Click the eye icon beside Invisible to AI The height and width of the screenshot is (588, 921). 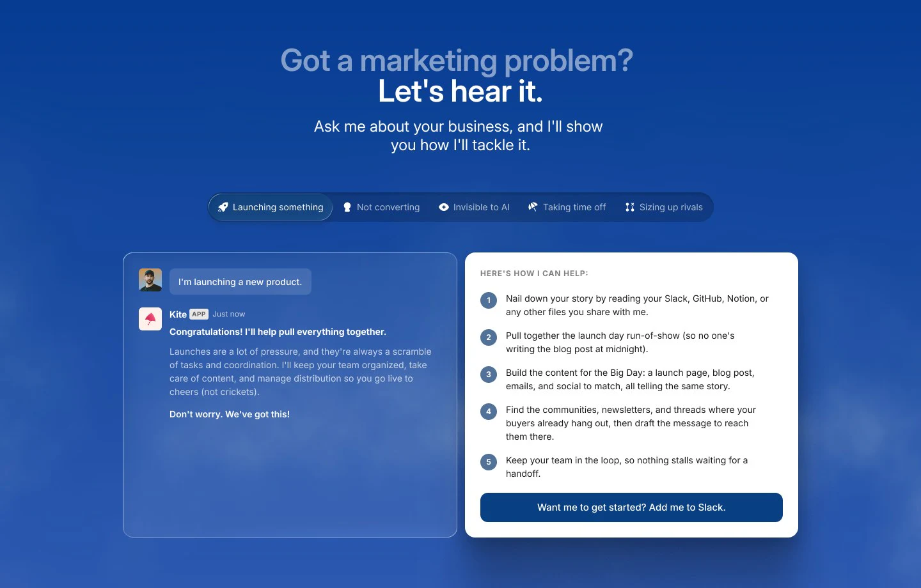[x=444, y=207]
